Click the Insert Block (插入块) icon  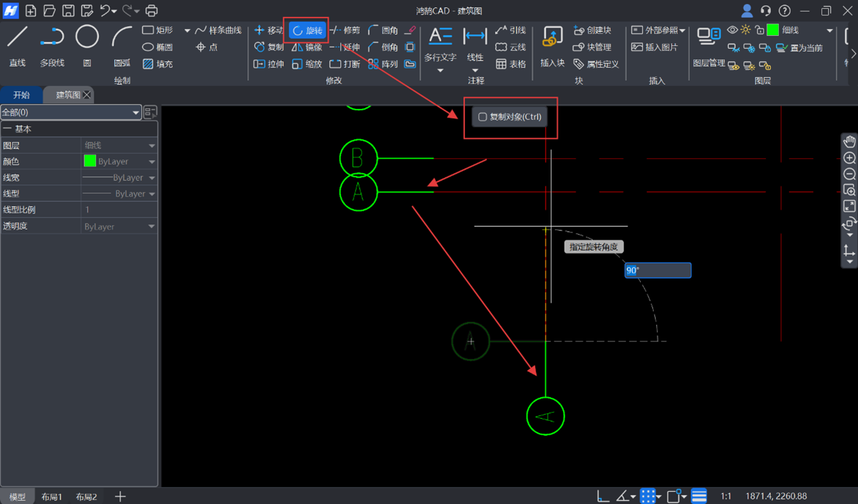(552, 45)
